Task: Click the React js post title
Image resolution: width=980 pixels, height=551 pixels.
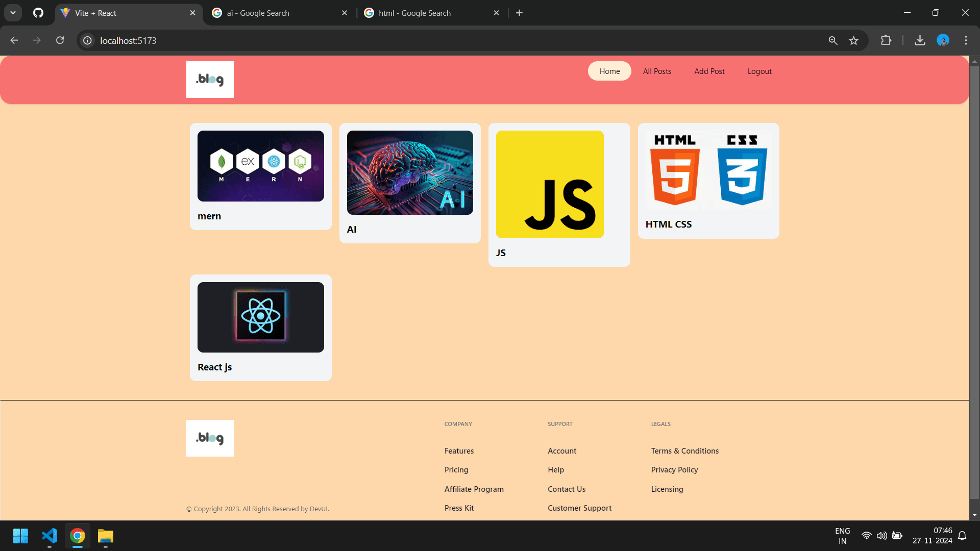Action: click(x=215, y=367)
